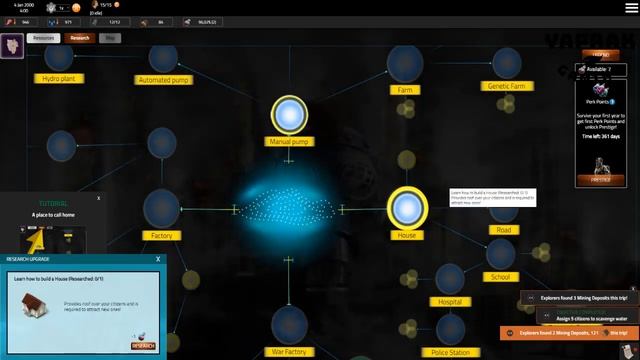Image resolution: width=640 pixels, height=360 pixels.
Task: Switch to the Resources tab
Action: pos(43,38)
